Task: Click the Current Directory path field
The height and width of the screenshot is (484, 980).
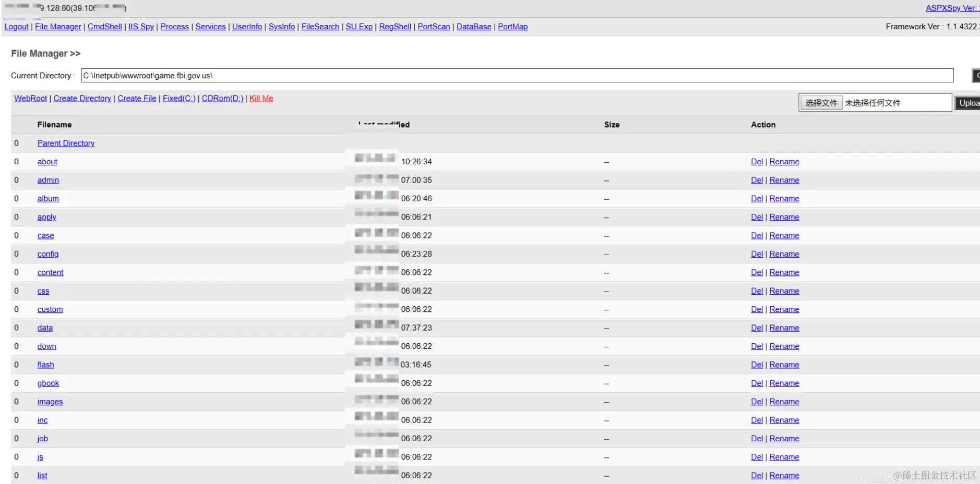Action: tap(517, 76)
